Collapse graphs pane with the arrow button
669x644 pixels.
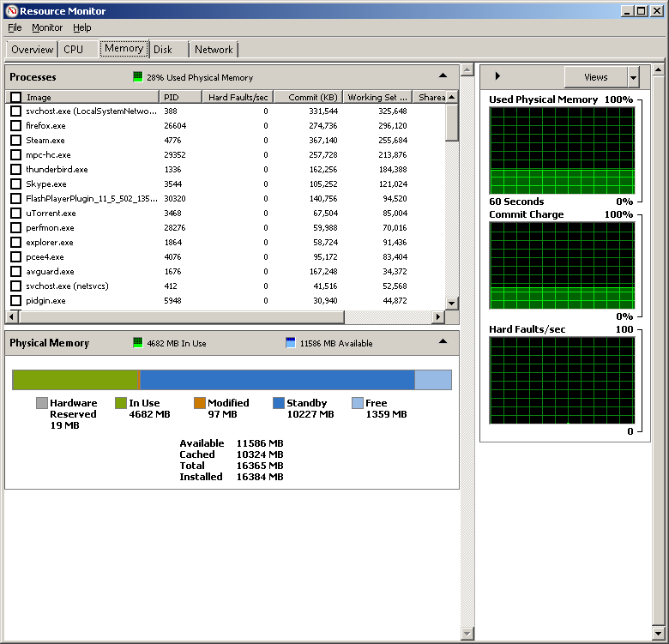498,77
